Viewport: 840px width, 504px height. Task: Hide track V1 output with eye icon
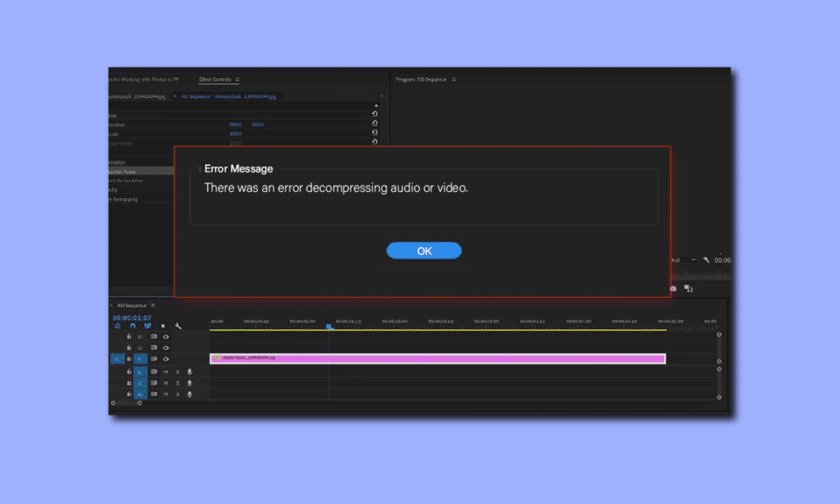click(166, 358)
